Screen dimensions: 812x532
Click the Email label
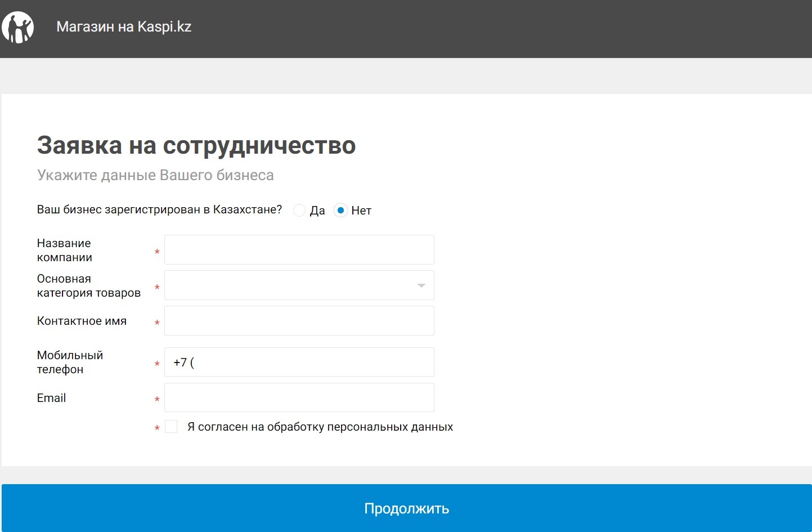51,398
